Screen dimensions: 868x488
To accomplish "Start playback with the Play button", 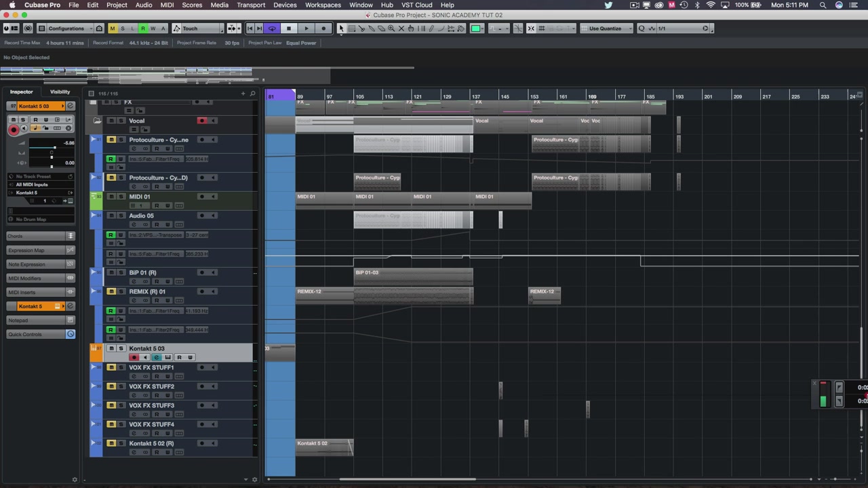I will [306, 28].
